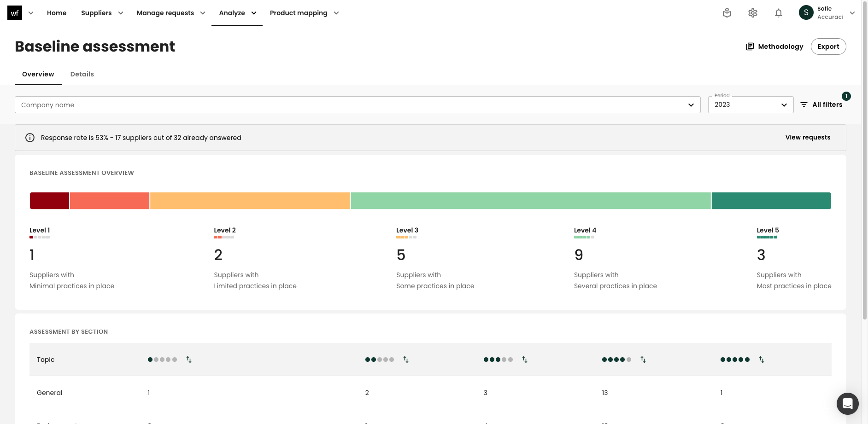
Task: Open the settings gear icon
Action: (753, 13)
